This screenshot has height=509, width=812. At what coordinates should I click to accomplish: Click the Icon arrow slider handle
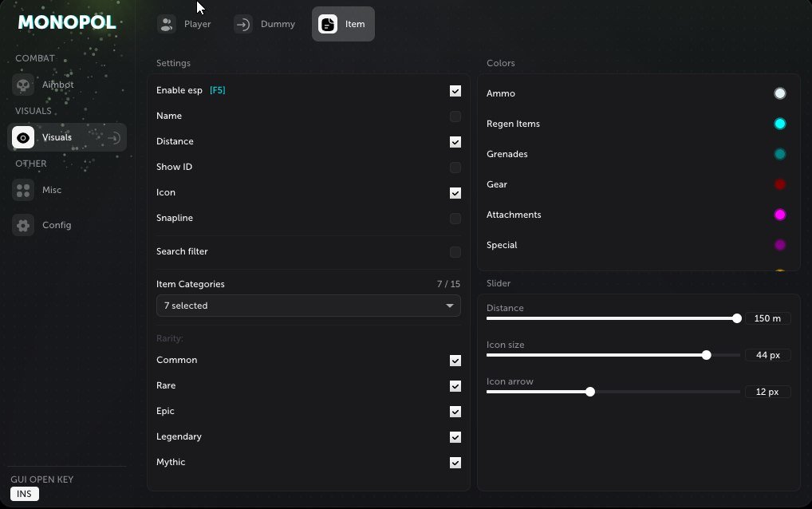tap(589, 392)
